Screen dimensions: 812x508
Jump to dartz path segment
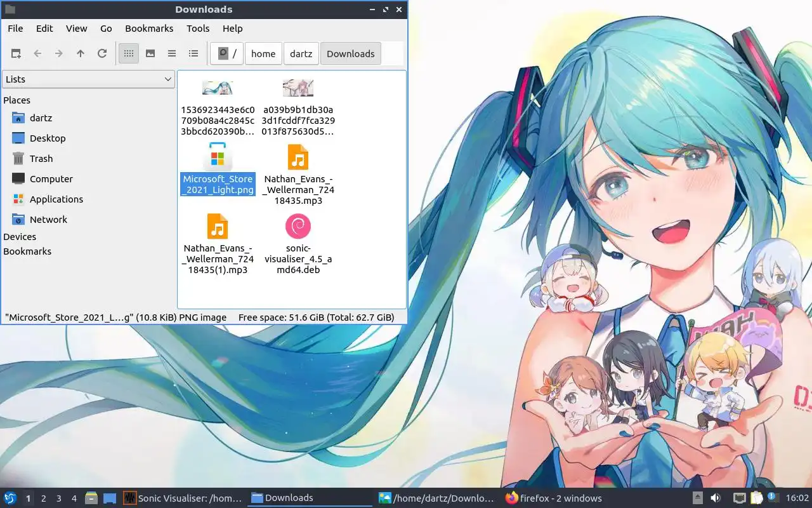(x=301, y=54)
